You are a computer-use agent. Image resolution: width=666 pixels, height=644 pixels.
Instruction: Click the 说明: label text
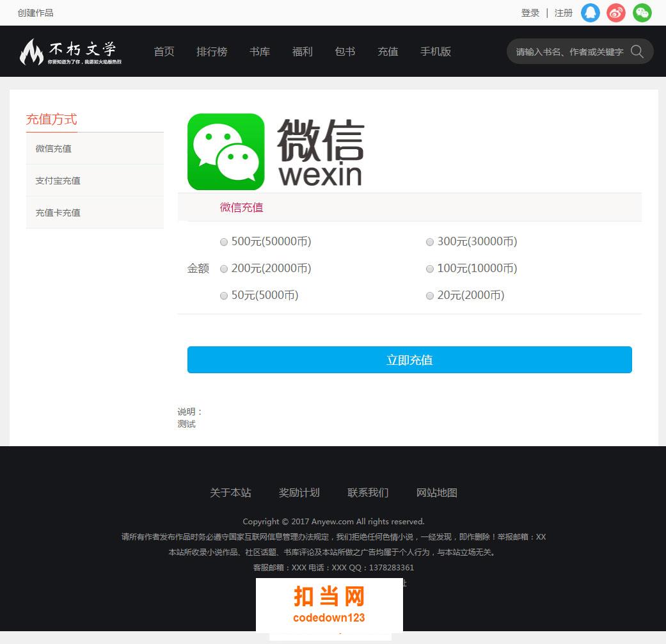[190, 412]
